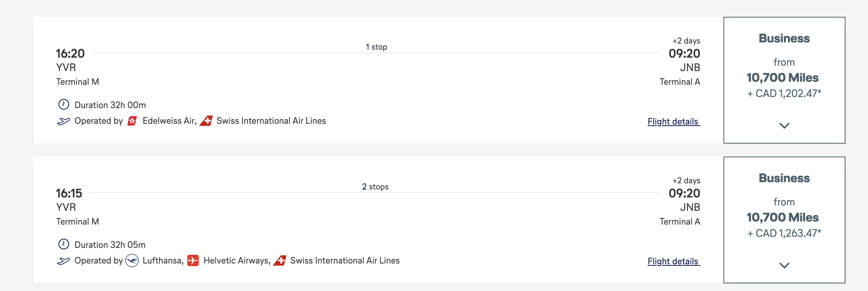Select the Business fare heading of the 1-stop flight
The image size is (868, 291).
pos(784,39)
